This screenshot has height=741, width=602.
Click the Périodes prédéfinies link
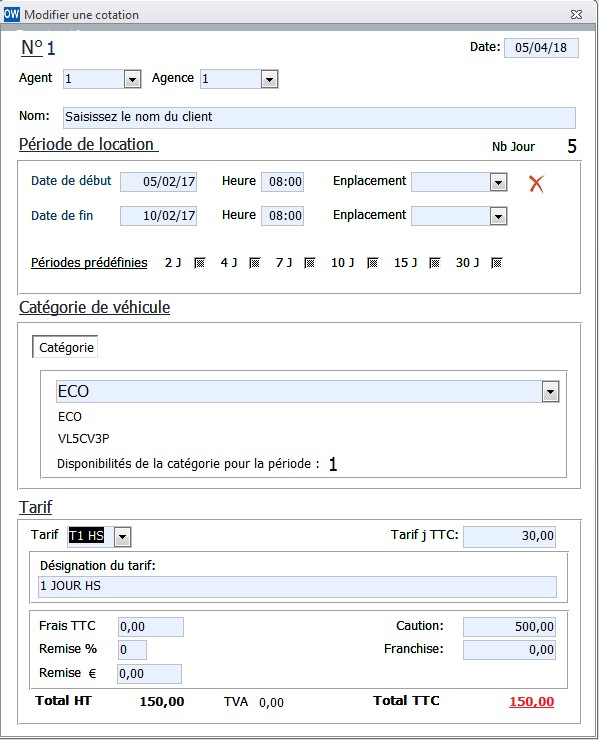point(89,263)
